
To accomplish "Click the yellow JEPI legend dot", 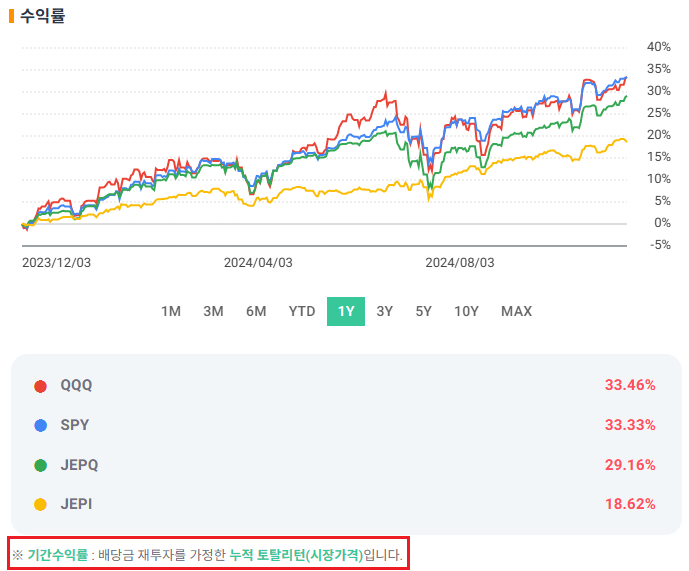I will click(x=40, y=504).
